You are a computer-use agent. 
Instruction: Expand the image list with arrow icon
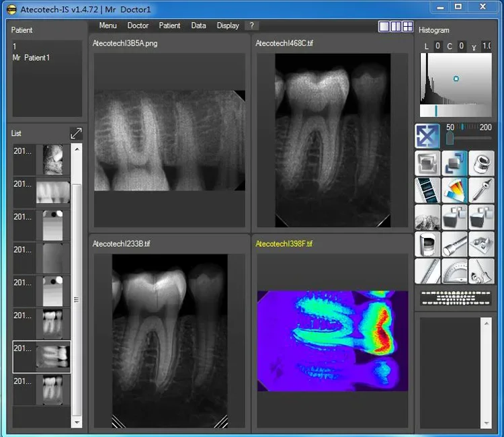(x=76, y=133)
